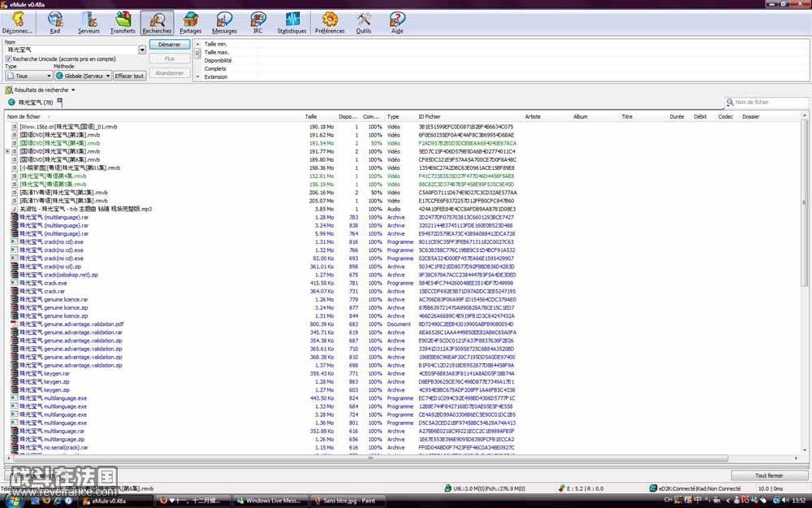
Task: Select 珠光宝气 no serial(crack).rar file
Action: [x=54, y=447]
